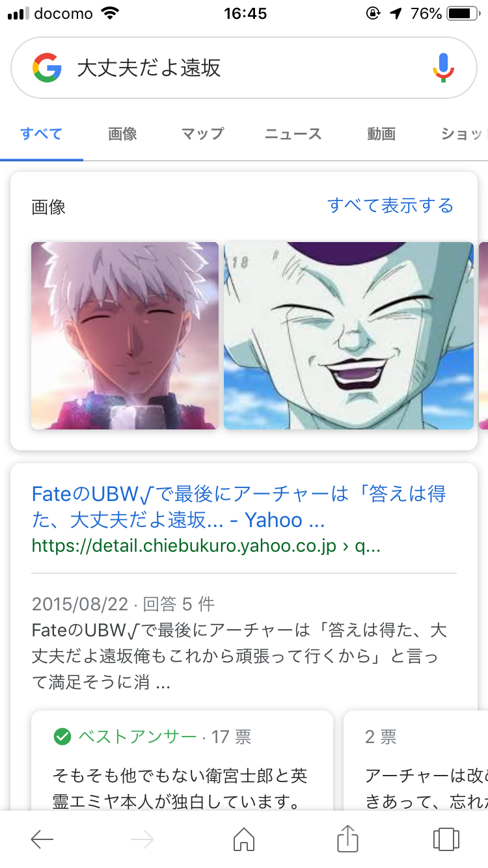Tap the detail.chiebukuro.yahoo.co.jp URL

click(x=206, y=545)
